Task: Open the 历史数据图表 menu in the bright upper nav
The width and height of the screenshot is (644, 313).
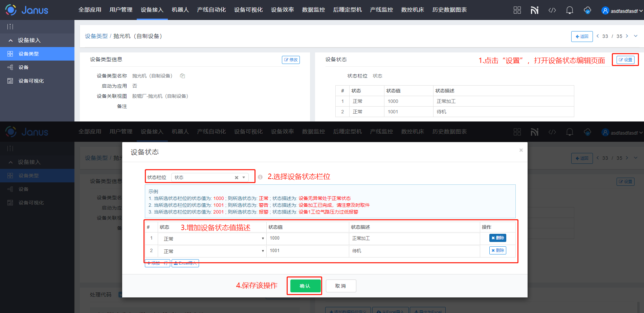Action: tap(449, 10)
